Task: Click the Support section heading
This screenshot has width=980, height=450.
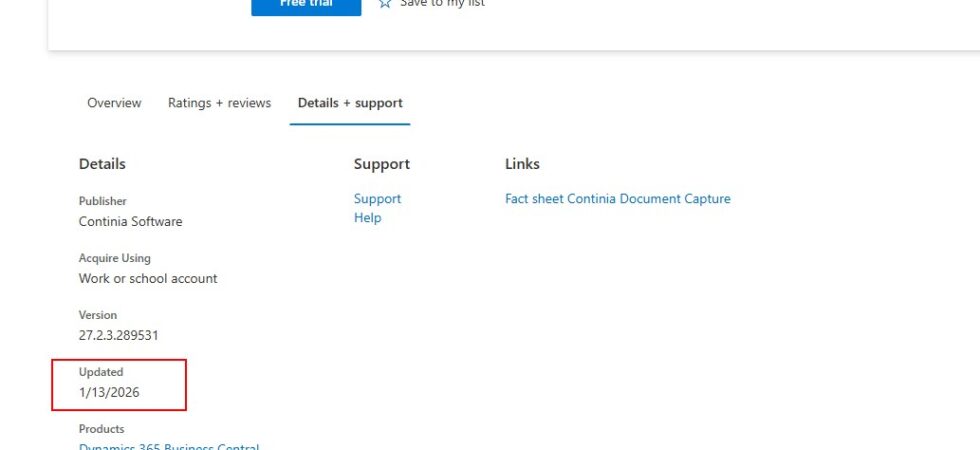Action: pyautogui.click(x=381, y=164)
